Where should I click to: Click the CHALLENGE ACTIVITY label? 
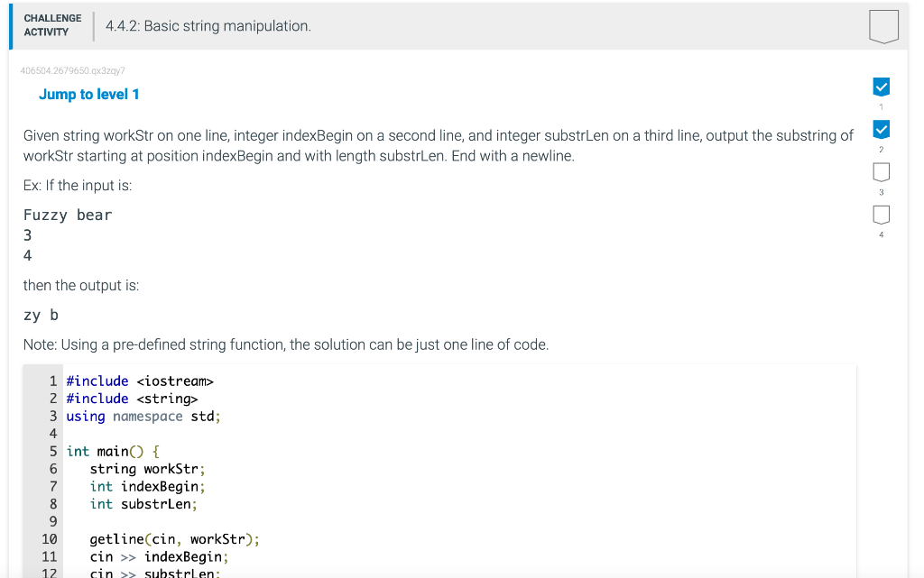point(52,25)
